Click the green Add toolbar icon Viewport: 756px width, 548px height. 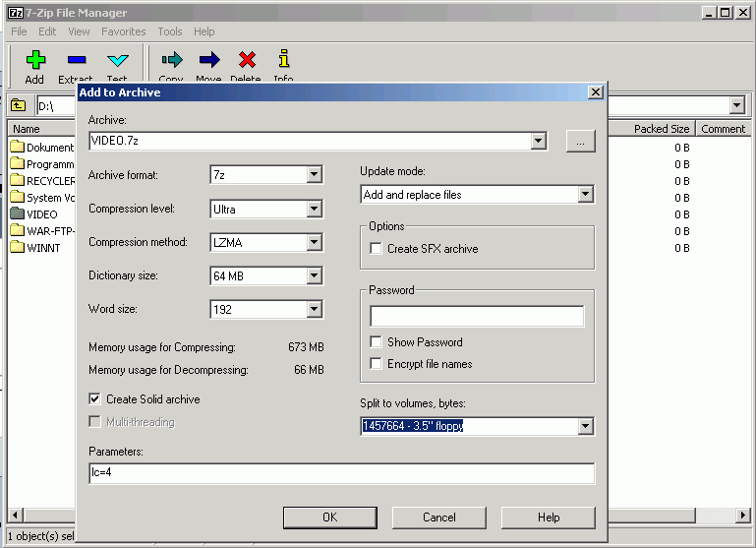35,60
